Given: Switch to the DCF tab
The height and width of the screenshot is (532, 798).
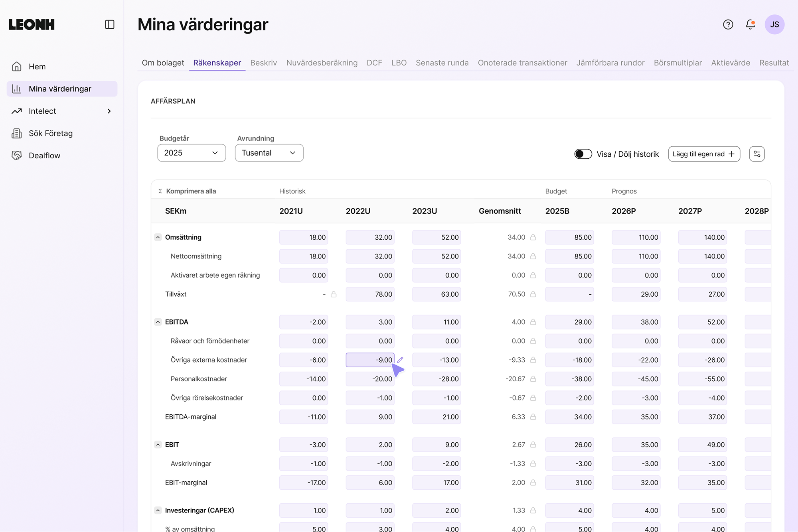Looking at the screenshot, I should tap(374, 63).
